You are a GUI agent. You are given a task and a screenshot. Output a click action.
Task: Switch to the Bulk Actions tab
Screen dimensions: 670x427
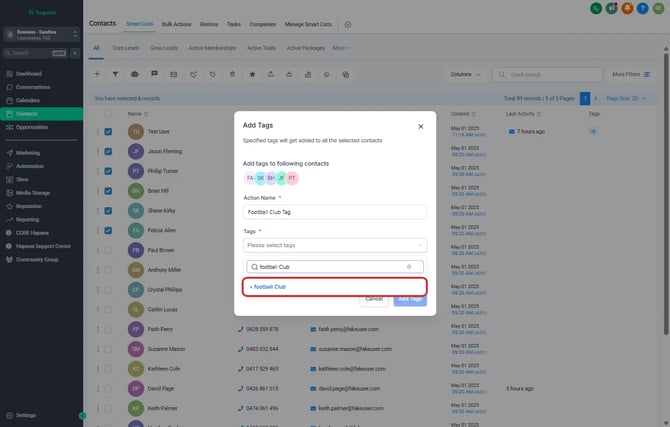pyautogui.click(x=176, y=22)
